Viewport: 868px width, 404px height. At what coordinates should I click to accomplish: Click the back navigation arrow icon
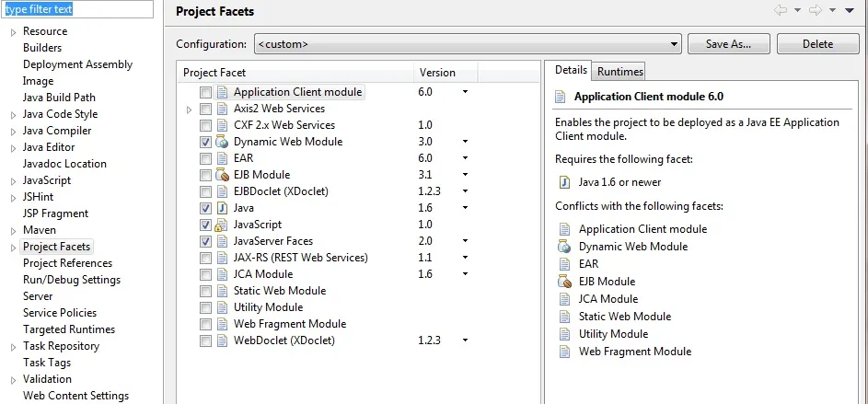click(x=781, y=10)
